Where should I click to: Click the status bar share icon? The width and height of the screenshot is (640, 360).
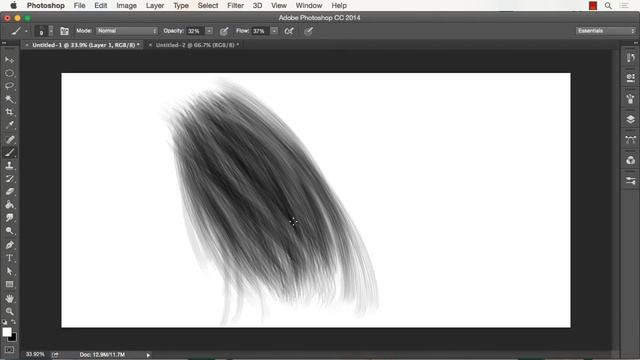coord(55,355)
